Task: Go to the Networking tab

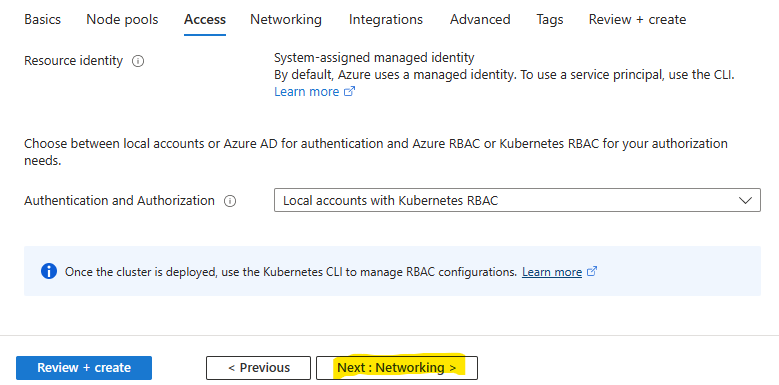Action: [x=286, y=19]
